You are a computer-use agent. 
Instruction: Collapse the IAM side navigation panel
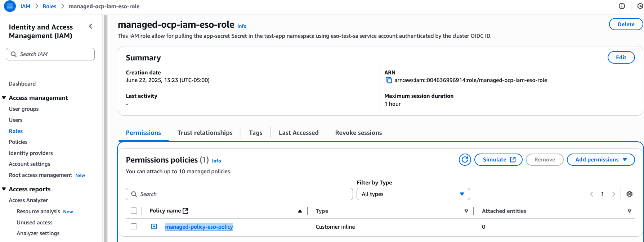pyautogui.click(x=91, y=26)
